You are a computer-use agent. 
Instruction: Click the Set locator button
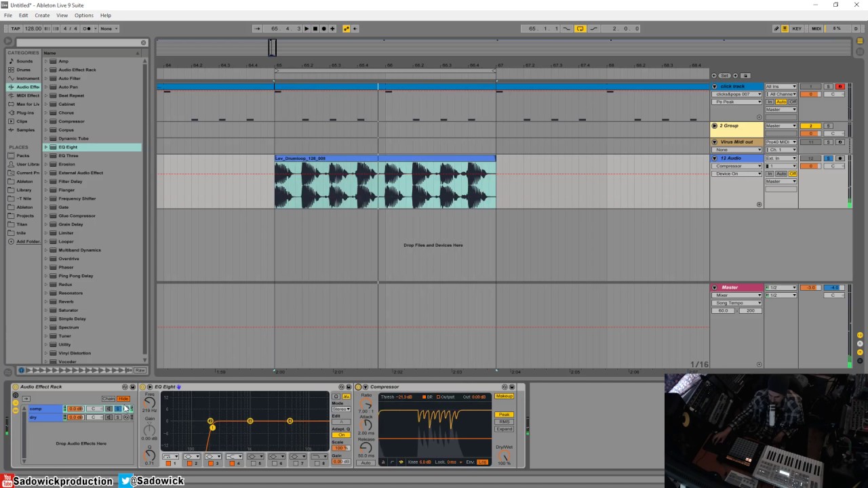(x=725, y=75)
